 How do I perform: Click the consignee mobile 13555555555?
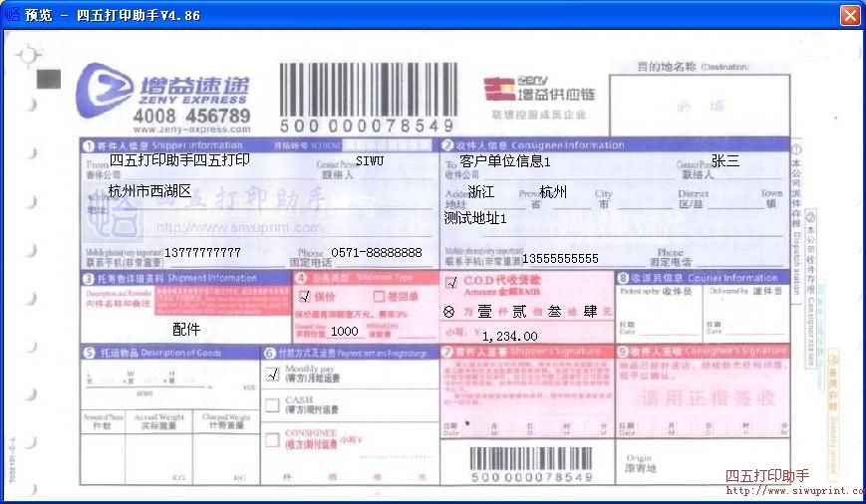pos(560,258)
